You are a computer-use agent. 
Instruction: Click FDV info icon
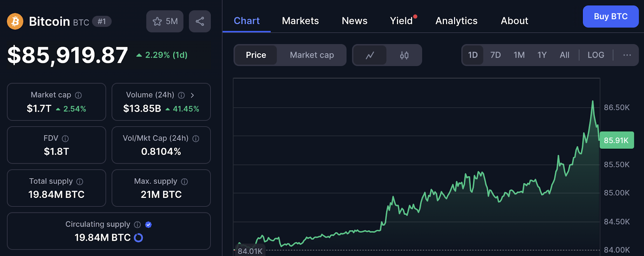click(65, 139)
